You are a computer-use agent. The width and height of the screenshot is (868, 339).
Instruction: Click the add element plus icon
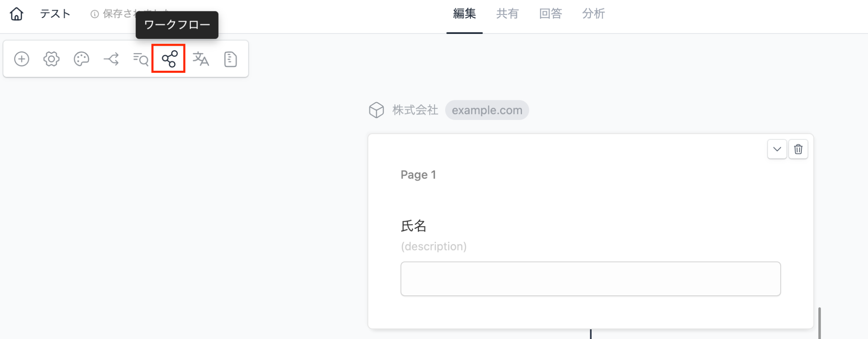pos(22,59)
